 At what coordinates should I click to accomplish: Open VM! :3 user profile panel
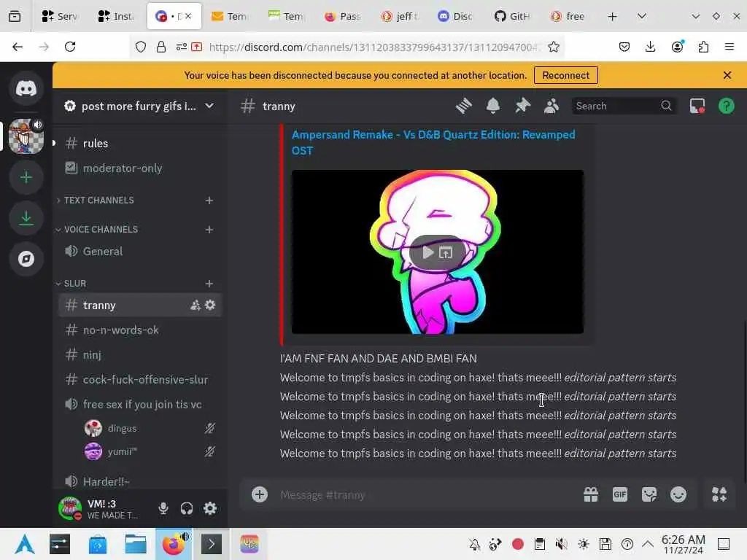click(x=104, y=508)
